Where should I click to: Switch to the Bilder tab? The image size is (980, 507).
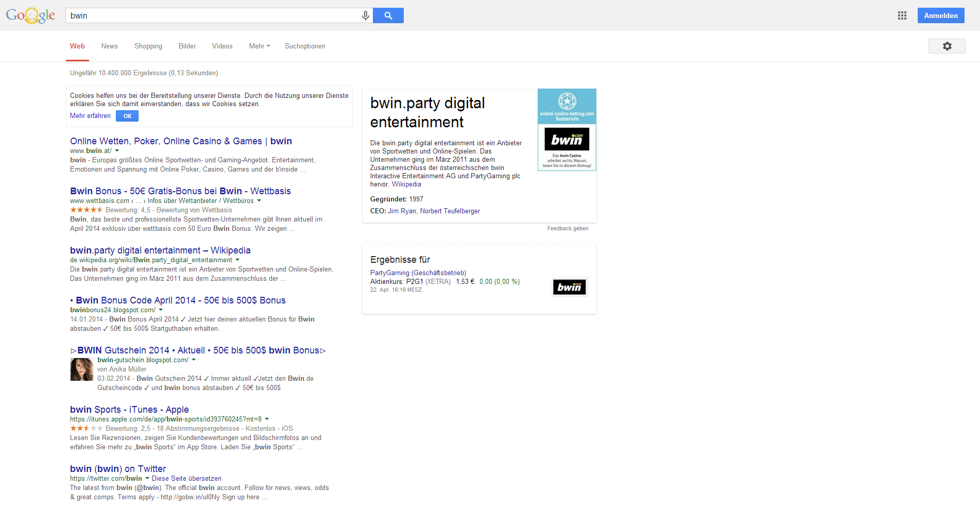[187, 46]
